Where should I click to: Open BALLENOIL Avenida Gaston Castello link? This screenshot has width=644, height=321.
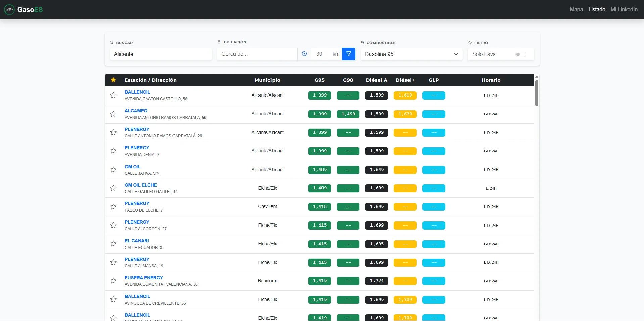click(x=137, y=92)
